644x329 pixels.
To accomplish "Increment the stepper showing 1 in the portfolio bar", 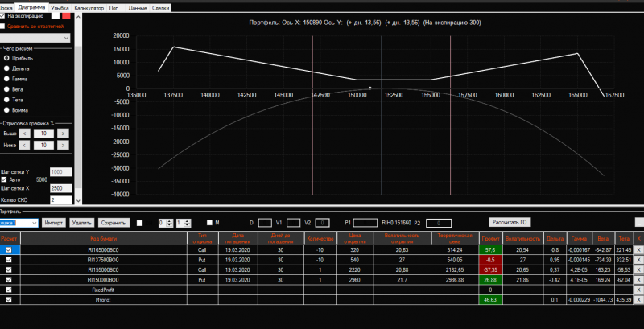I will pos(188,220).
